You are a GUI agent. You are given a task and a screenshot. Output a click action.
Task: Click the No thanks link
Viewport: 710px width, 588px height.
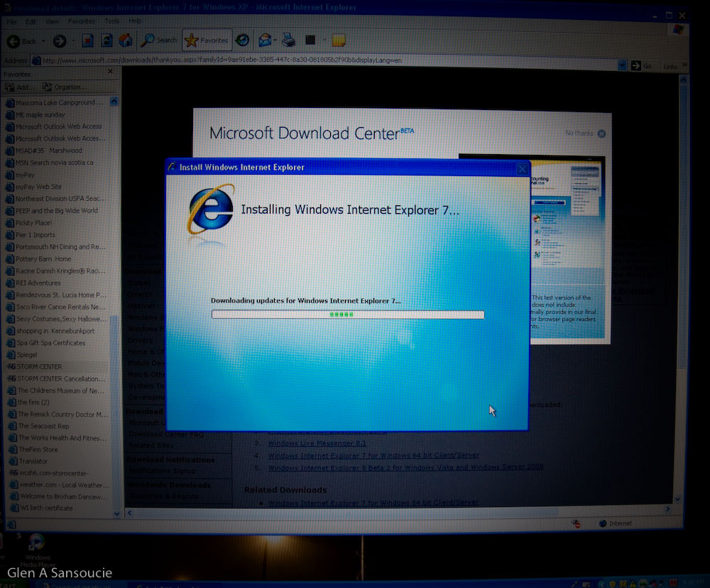(x=579, y=134)
